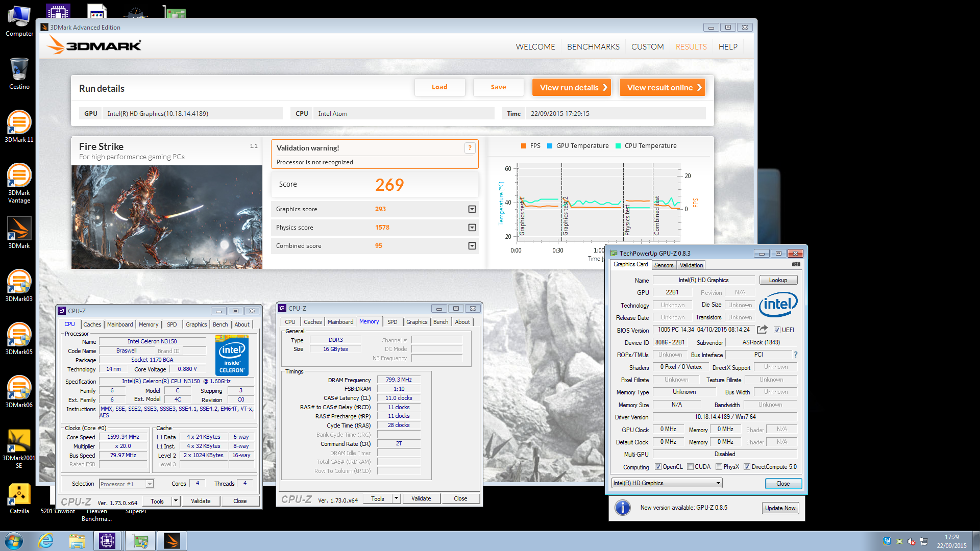The width and height of the screenshot is (980, 551).
Task: Open Tools dropdown arrow in Memory CPU-Z window
Action: coord(396,498)
